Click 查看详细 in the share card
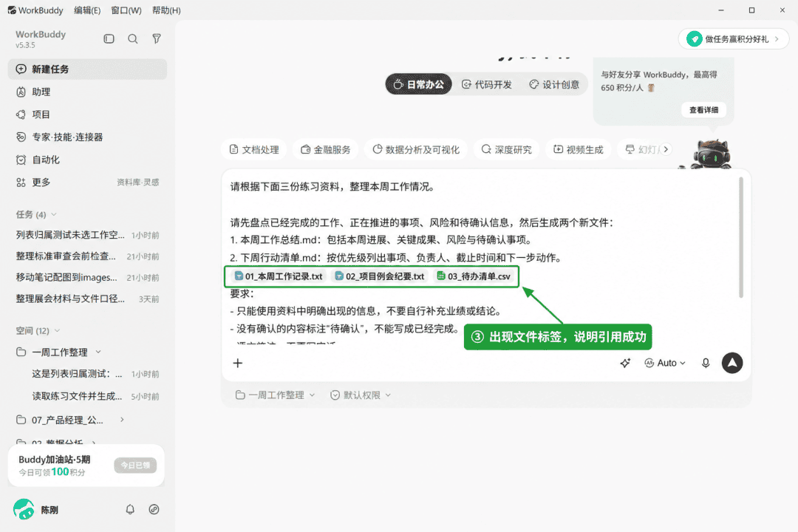798x532 pixels. click(x=704, y=110)
